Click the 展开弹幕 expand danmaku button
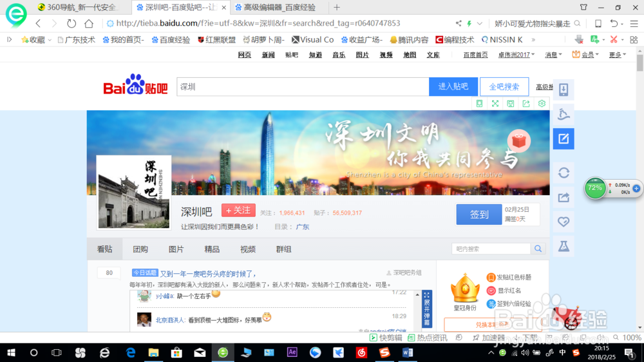Viewport: 644px width, 362px height. [x=427, y=309]
